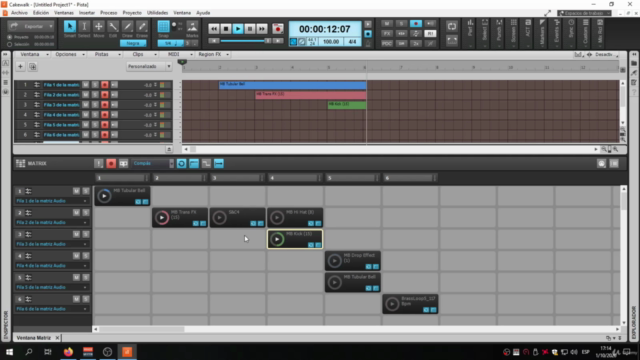Open Windows taskbar search
The height and width of the screenshot is (360, 640).
point(29,352)
